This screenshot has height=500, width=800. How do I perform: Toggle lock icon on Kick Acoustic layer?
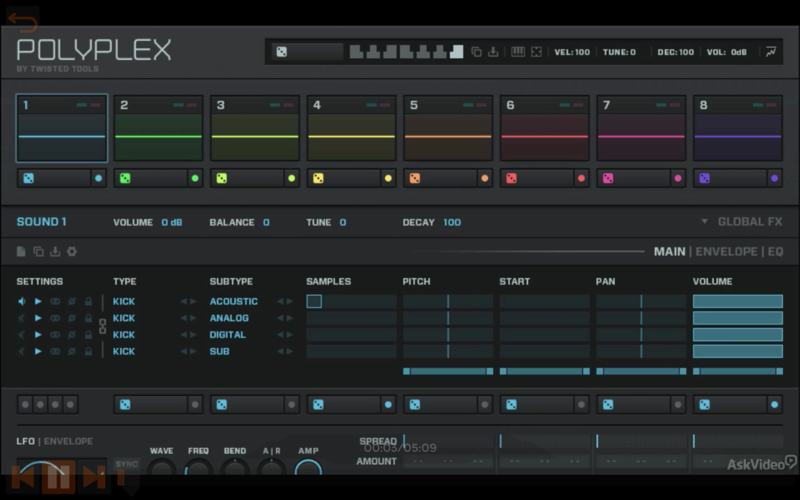pyautogui.click(x=88, y=302)
